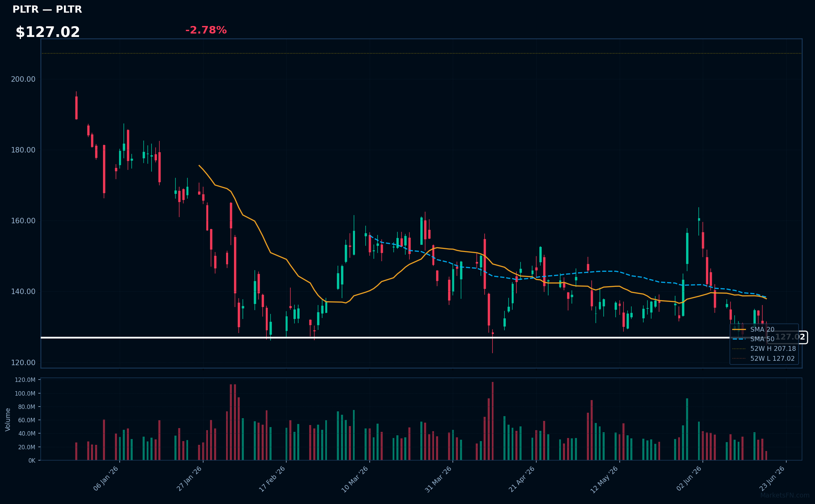The width and height of the screenshot is (815, 504).
Task: Click the 31 Mar '26 date label
Action: click(x=438, y=479)
